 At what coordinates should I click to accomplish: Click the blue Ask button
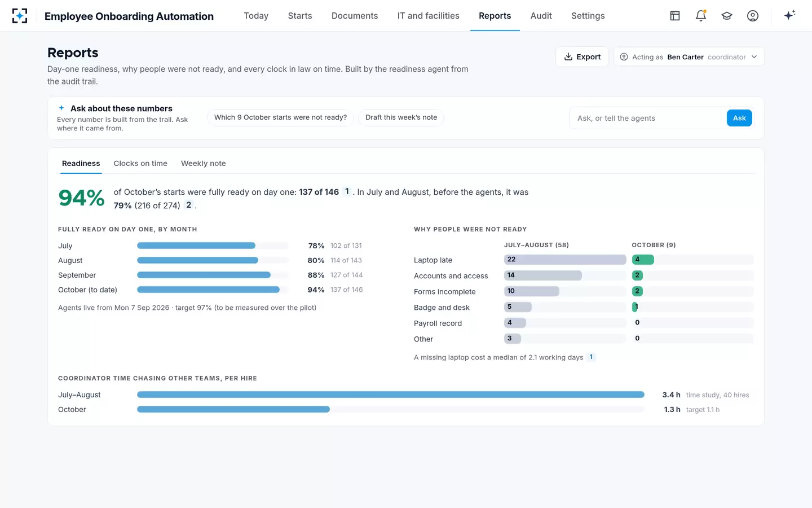coord(739,118)
